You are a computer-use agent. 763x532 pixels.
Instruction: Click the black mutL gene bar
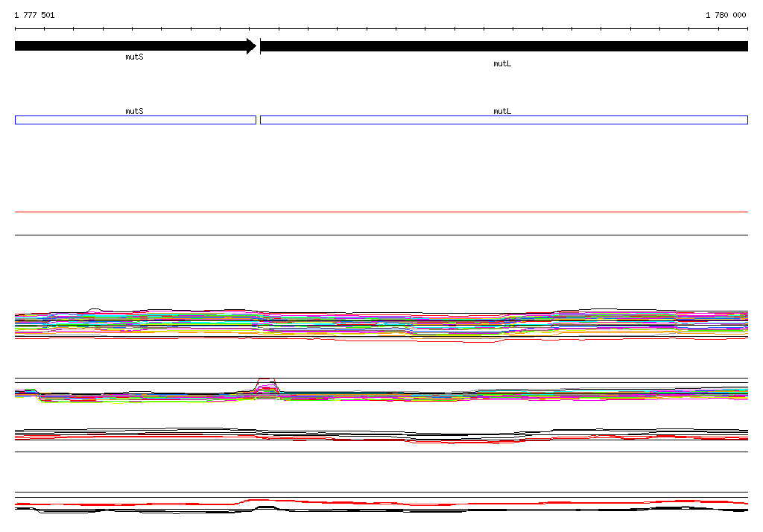[504, 46]
